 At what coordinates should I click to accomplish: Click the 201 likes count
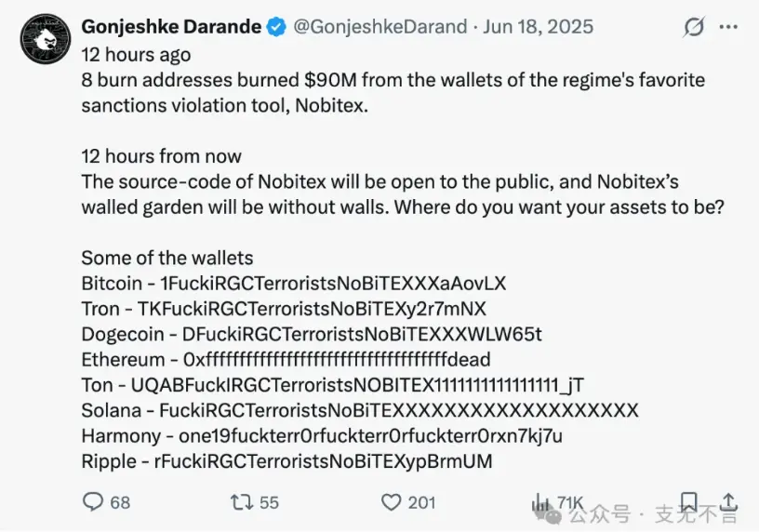coord(421,502)
